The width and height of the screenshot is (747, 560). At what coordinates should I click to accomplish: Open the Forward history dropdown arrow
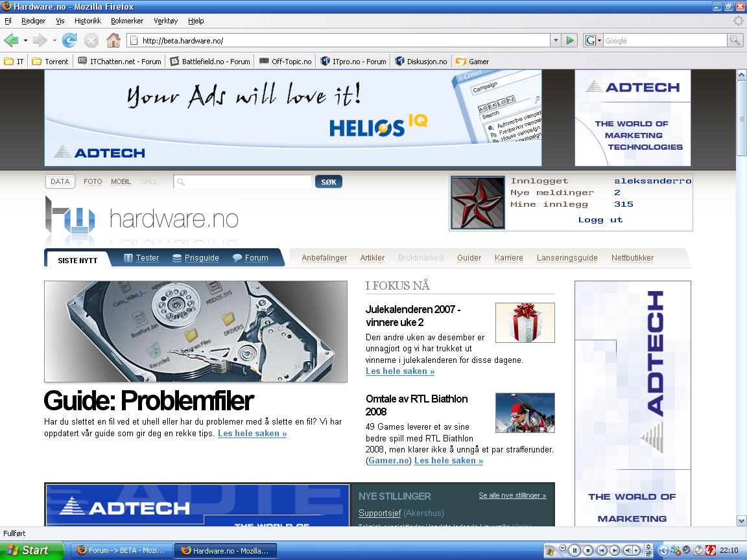pos(54,40)
